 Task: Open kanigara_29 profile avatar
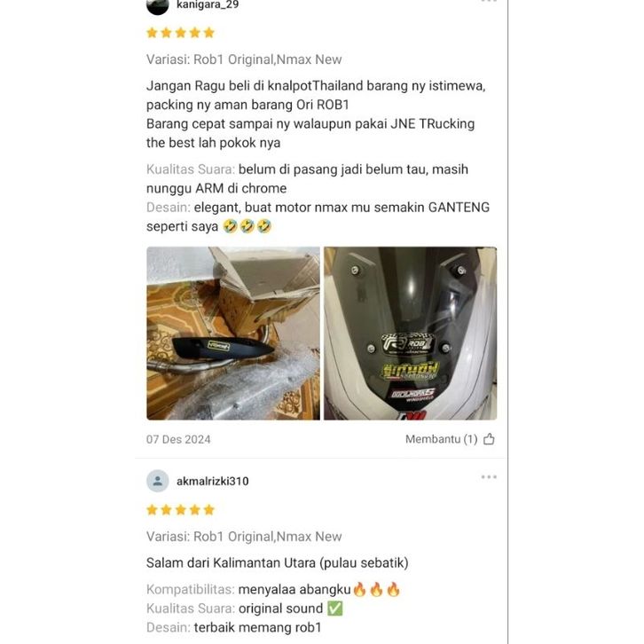click(158, 5)
